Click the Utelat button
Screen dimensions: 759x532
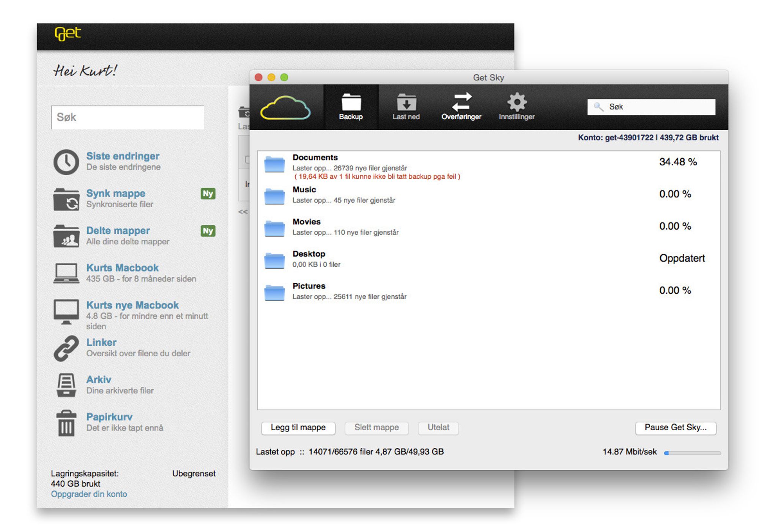click(438, 428)
